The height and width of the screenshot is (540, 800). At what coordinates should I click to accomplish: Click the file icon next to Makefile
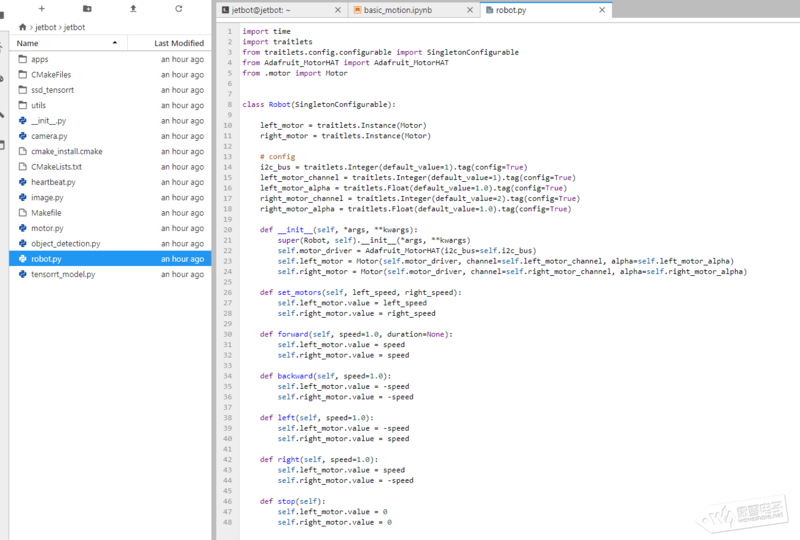(x=22, y=212)
